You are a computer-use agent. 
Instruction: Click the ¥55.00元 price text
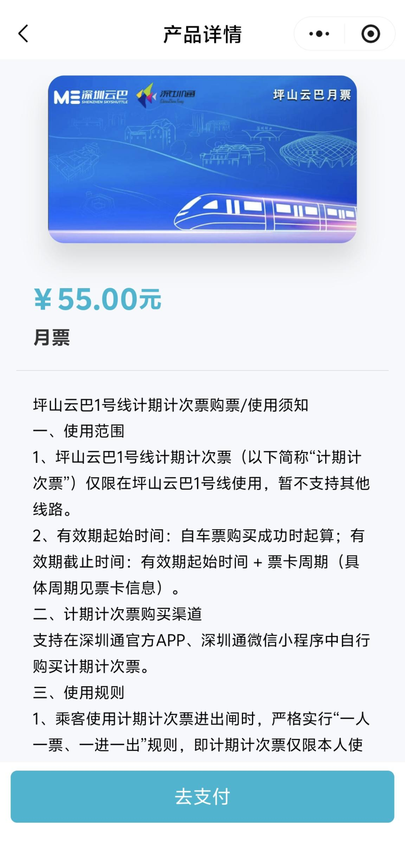coord(97,299)
